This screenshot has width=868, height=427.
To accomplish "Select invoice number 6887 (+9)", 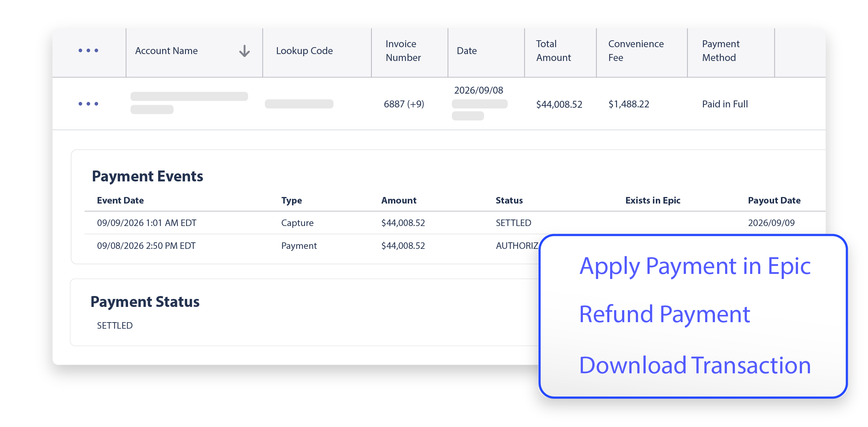I will [x=404, y=104].
